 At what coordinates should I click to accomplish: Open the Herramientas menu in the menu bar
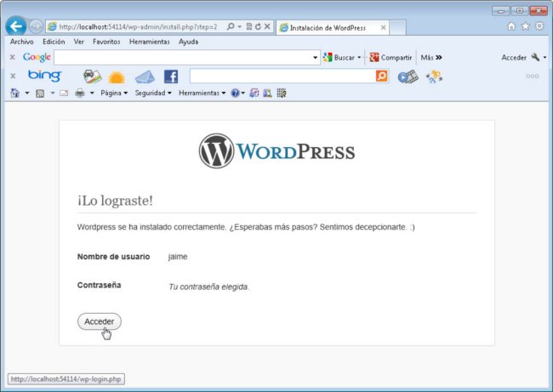click(x=149, y=42)
